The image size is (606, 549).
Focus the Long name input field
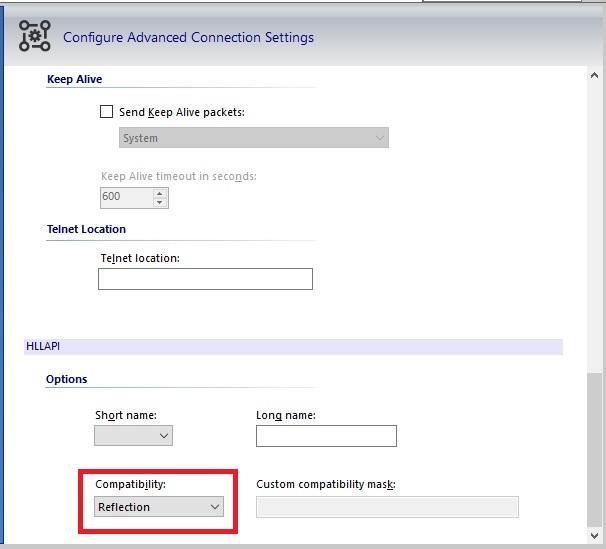pos(326,436)
